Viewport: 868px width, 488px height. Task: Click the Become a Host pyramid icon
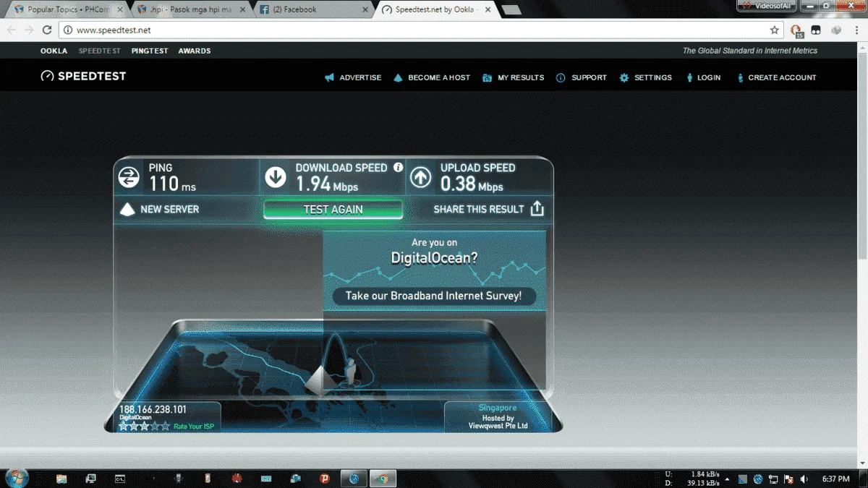398,77
